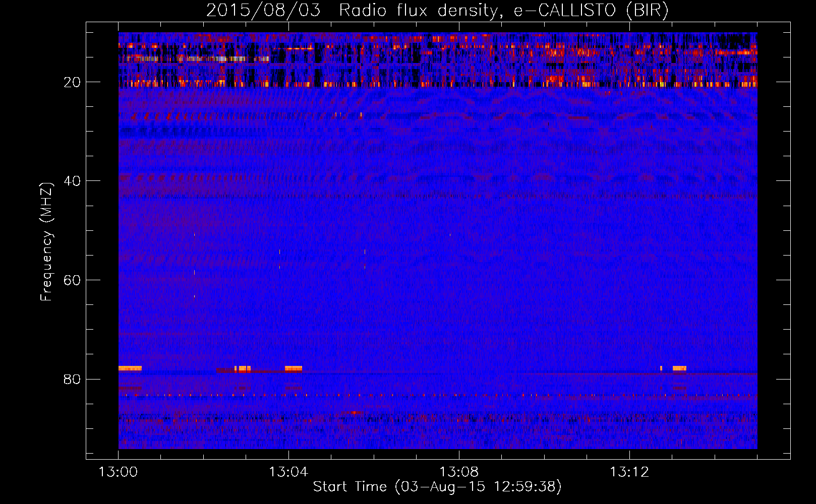Click the orange burst after 13:12 near 78 MHz
This screenshot has width=816, height=504.
tap(679, 368)
